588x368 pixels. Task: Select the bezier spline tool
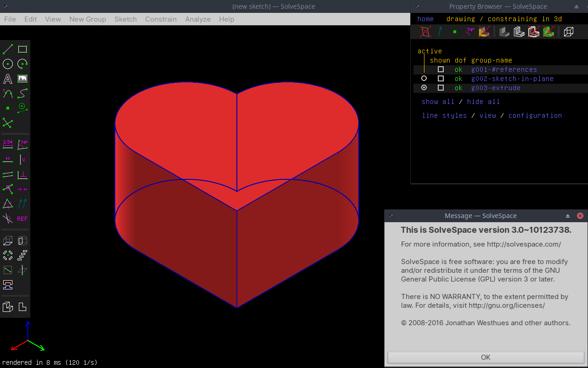point(23,93)
